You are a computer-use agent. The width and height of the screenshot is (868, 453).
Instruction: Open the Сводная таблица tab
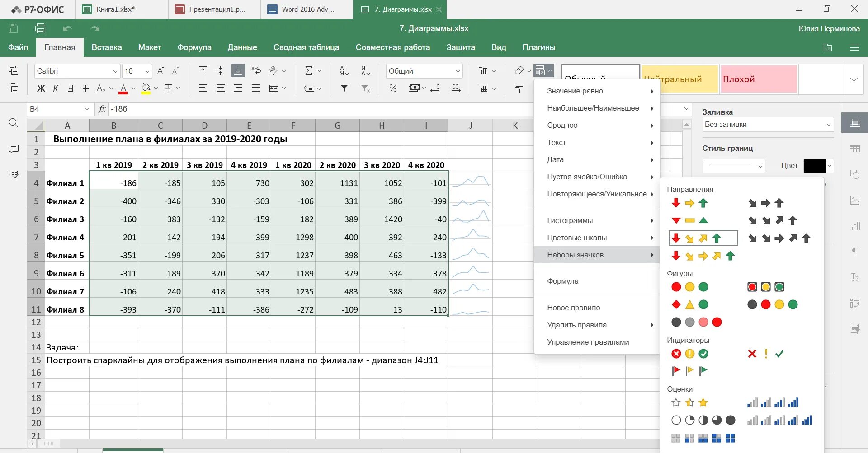coord(306,47)
